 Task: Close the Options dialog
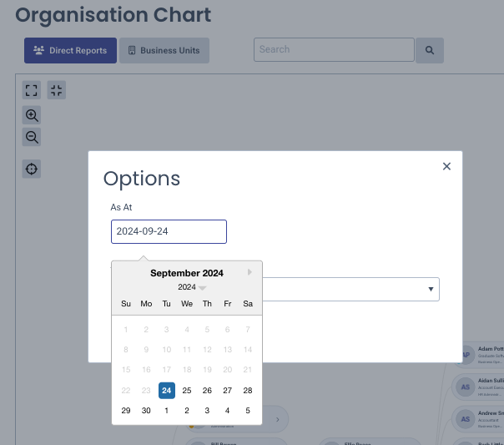pyautogui.click(x=446, y=166)
